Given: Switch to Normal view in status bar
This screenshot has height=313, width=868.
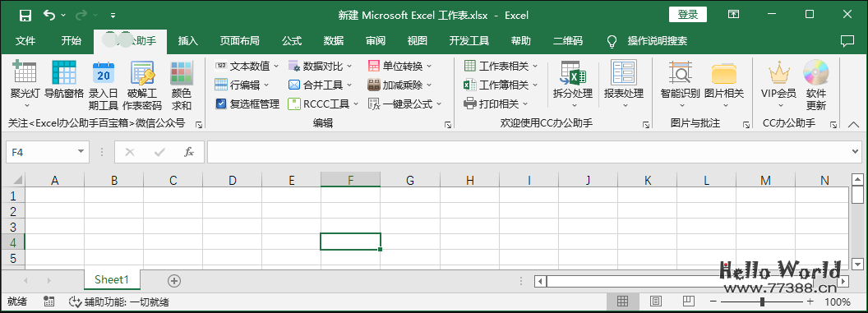Looking at the screenshot, I should pos(623,301).
